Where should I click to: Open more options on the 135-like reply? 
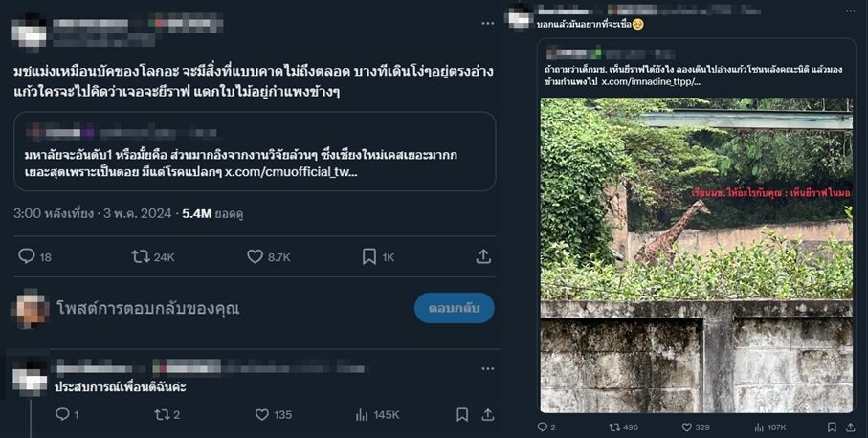coord(488,368)
